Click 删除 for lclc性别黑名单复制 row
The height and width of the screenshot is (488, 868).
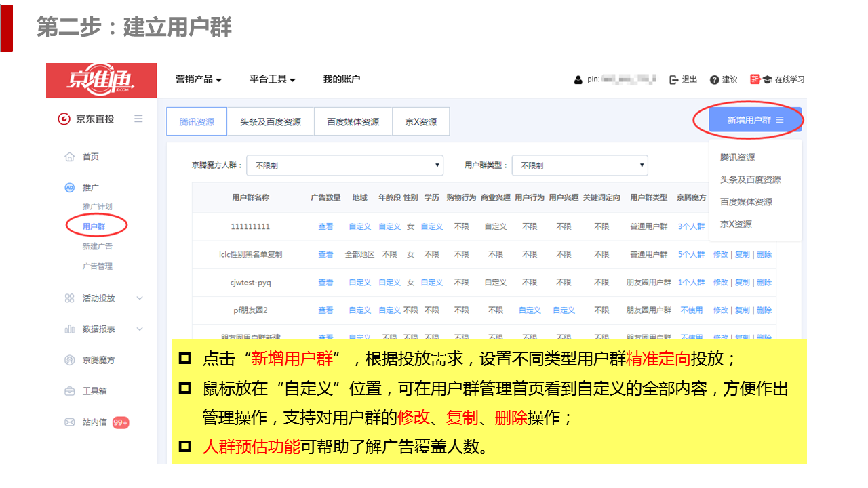(764, 255)
